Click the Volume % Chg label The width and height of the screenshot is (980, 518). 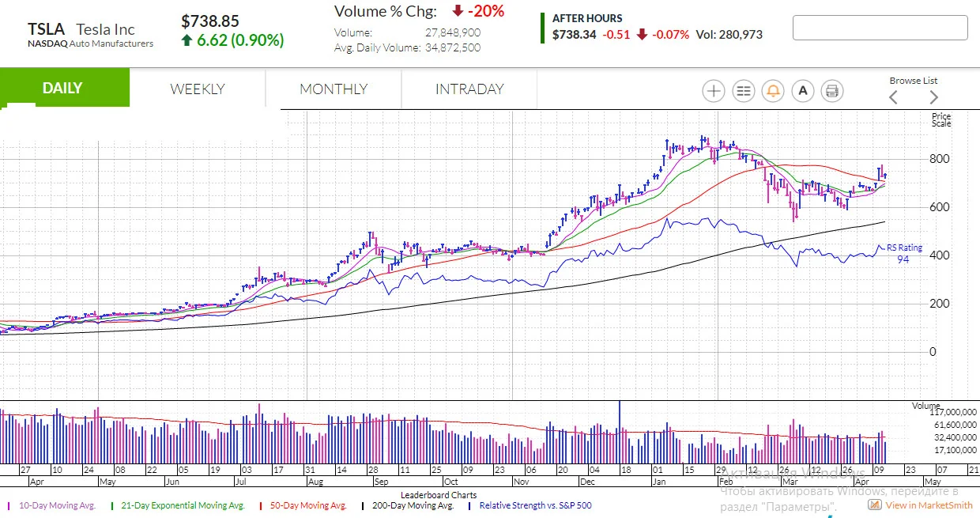click(x=386, y=11)
